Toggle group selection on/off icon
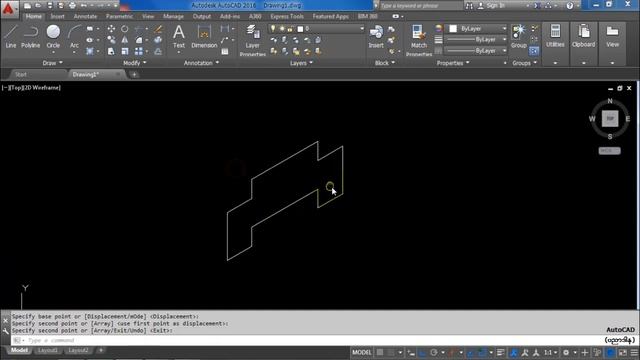Screen dimensions: 640x360 tap(534, 51)
